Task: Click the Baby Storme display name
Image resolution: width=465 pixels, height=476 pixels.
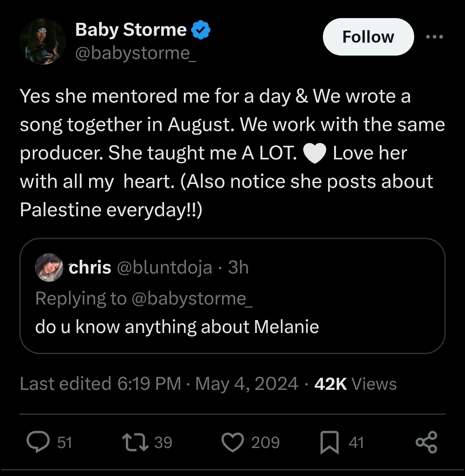Action: point(130,30)
